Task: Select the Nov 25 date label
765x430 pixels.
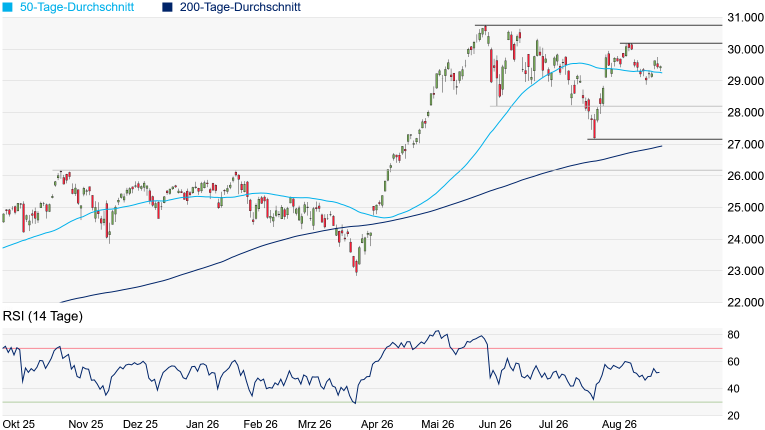Action: (x=86, y=424)
